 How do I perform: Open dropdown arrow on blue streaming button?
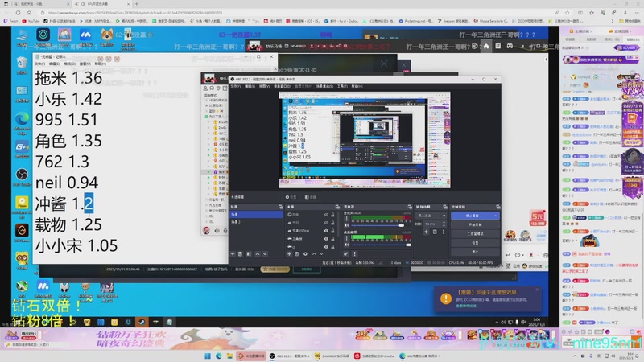tap(496, 215)
